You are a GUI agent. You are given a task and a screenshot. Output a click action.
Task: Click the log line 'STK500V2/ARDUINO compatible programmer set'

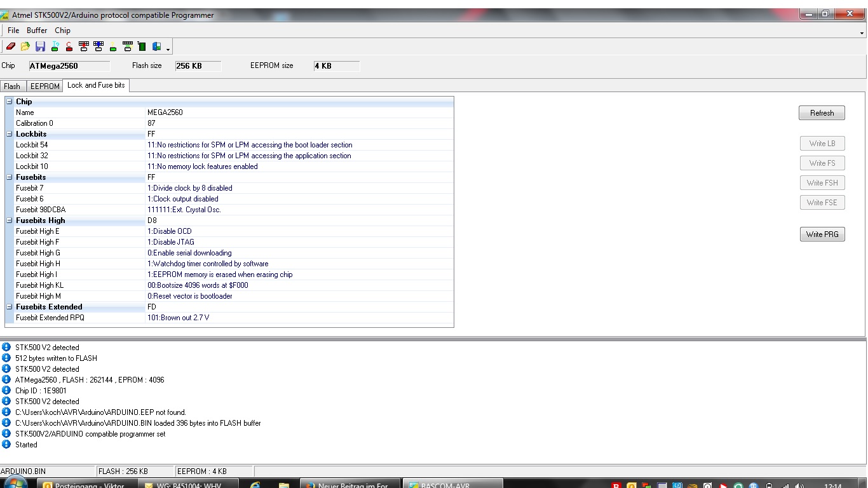coord(90,433)
